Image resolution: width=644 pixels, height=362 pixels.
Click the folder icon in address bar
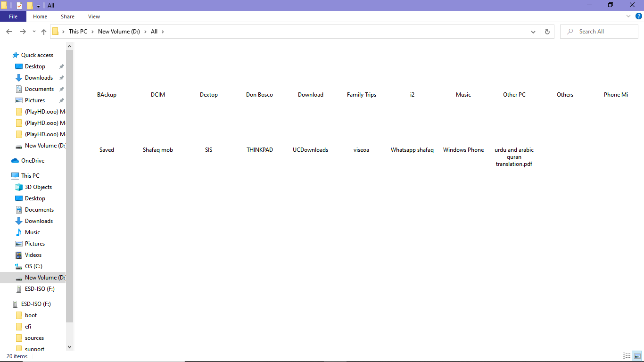pos(56,32)
